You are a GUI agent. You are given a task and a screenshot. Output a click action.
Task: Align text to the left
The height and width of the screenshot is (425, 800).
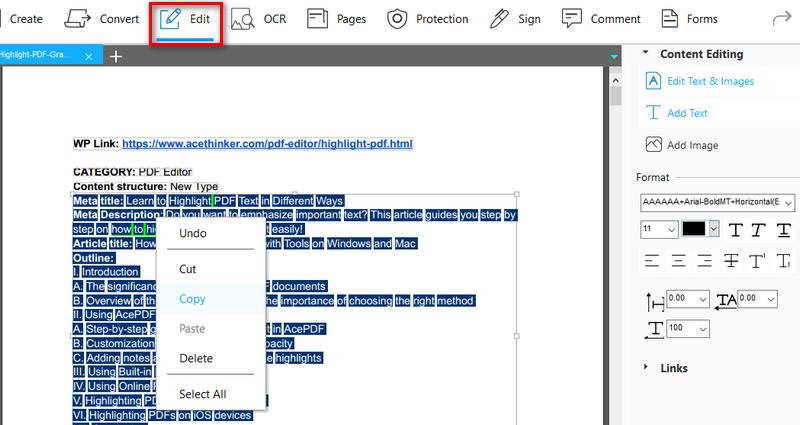tap(652, 261)
